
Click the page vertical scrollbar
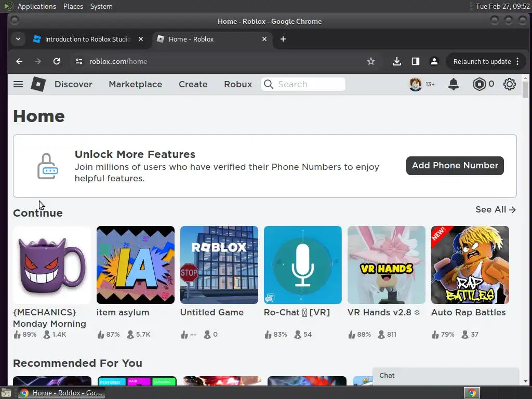(525, 88)
